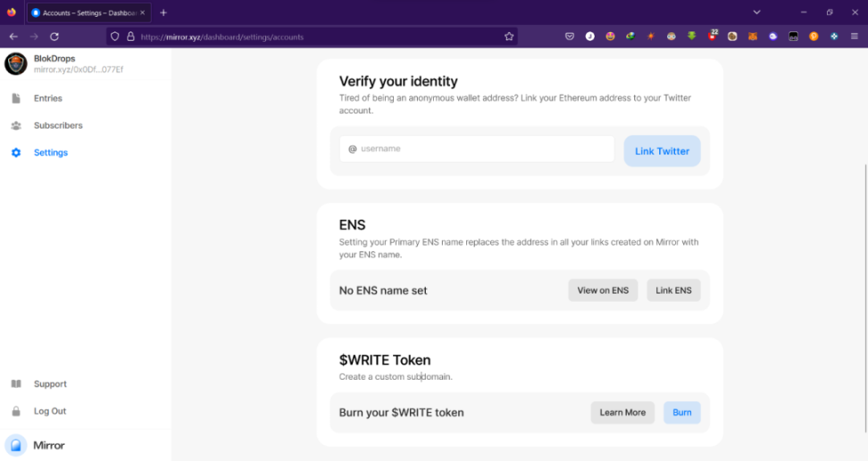Image resolution: width=868 pixels, height=461 pixels.
Task: Save page to Pocket
Action: tap(570, 37)
